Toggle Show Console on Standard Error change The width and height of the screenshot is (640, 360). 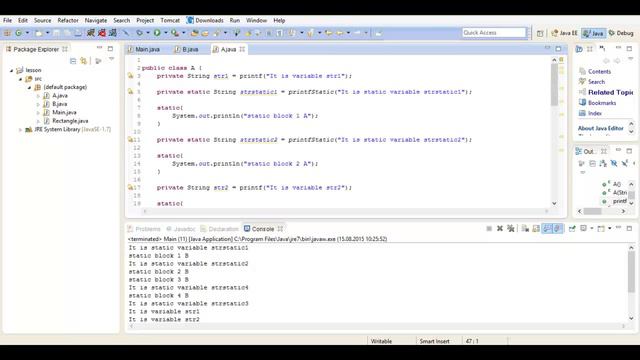(558, 229)
